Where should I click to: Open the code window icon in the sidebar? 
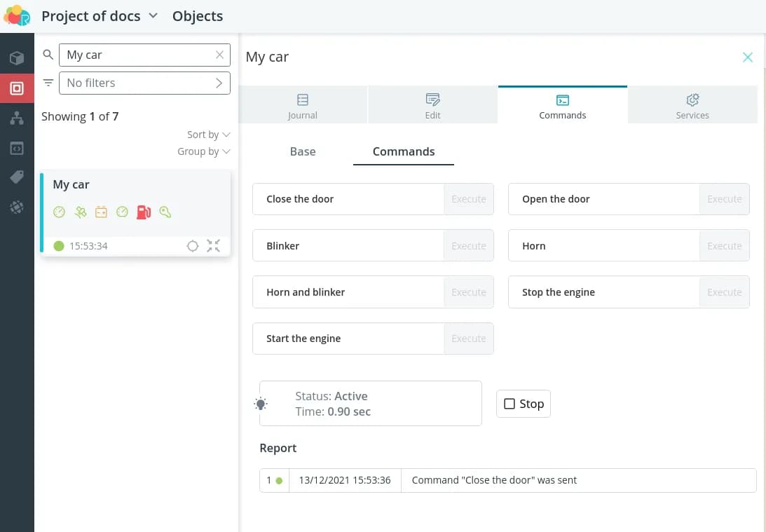[17, 149]
